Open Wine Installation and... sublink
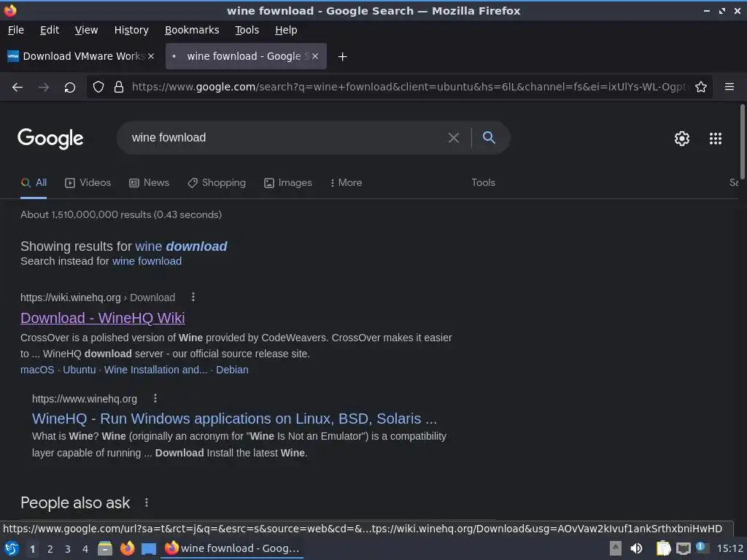The height and width of the screenshot is (560, 747). 156,370
